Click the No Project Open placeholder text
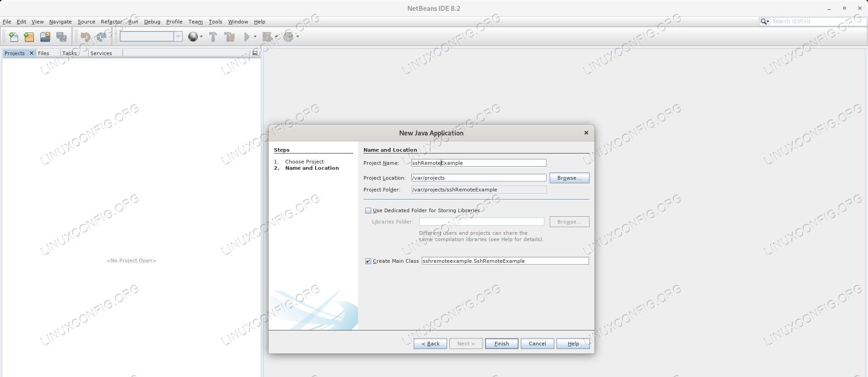Viewport: 868px width, 377px height. (x=132, y=261)
